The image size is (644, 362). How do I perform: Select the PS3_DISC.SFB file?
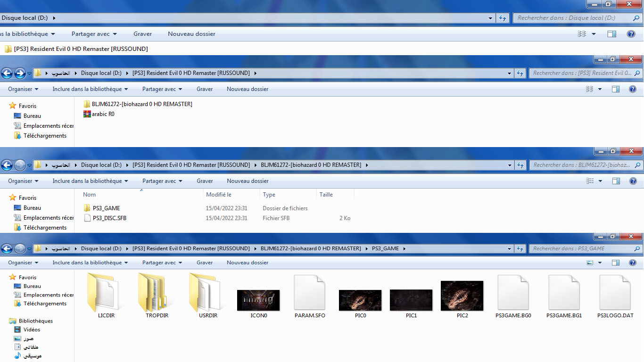point(109,218)
